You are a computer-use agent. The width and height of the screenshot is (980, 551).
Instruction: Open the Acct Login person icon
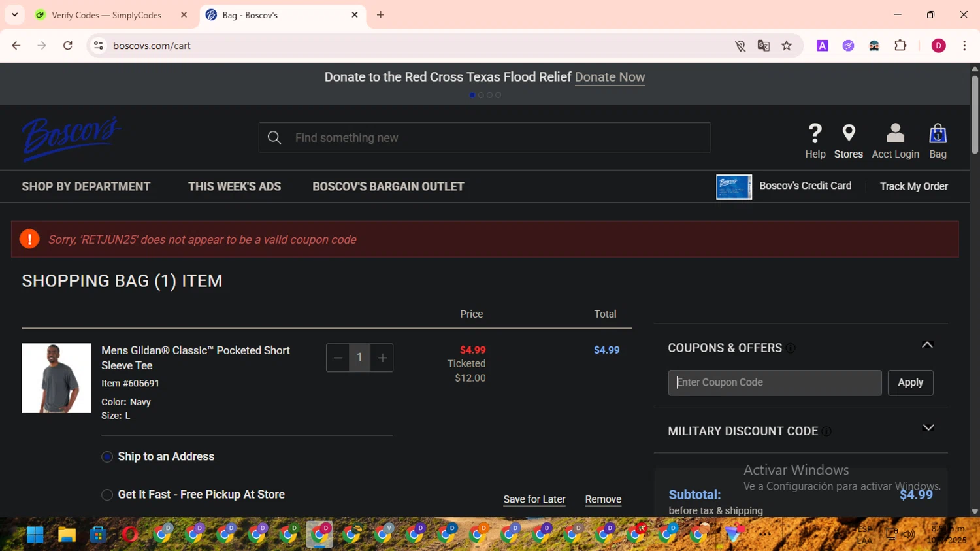895,133
